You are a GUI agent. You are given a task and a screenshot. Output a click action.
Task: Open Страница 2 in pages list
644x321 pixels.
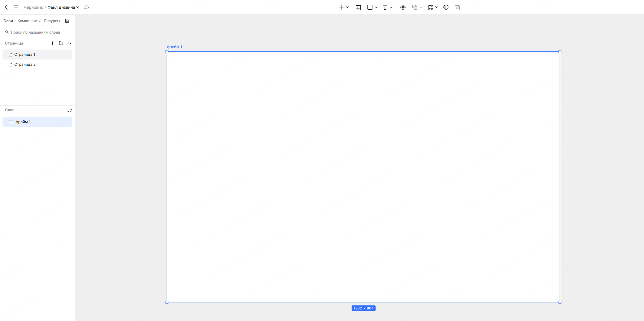pos(25,65)
